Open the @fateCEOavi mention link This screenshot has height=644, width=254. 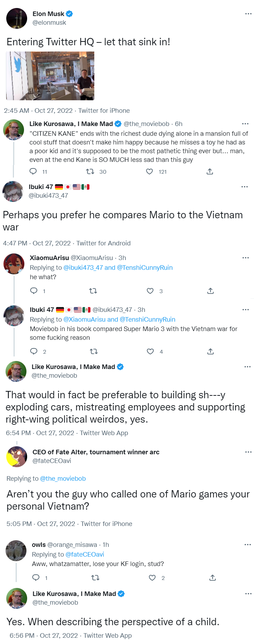click(85, 554)
